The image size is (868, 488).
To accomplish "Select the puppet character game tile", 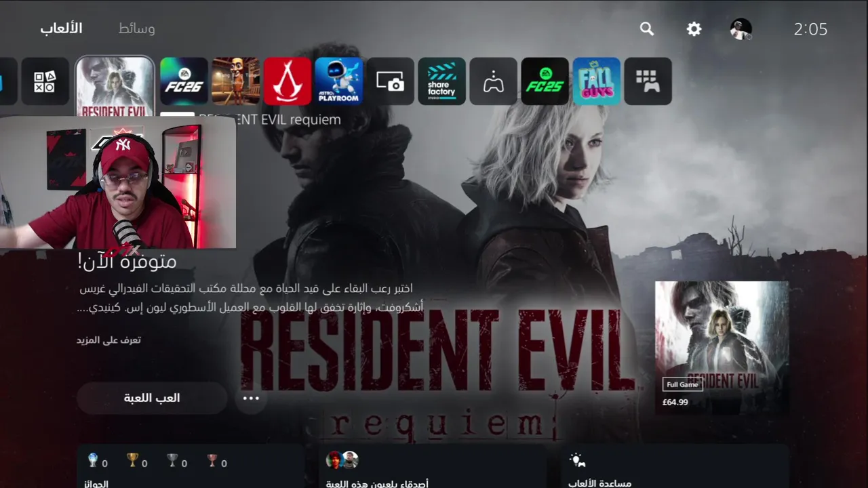I will point(236,81).
